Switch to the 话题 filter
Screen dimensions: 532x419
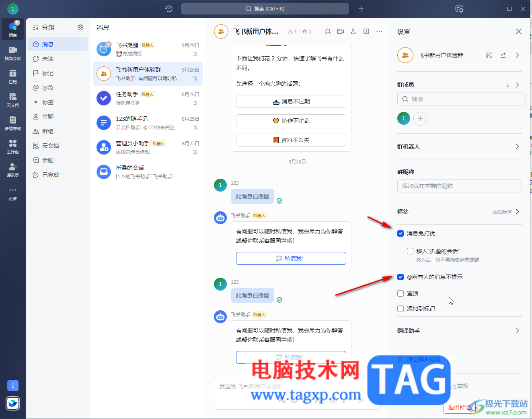pyautogui.click(x=58, y=160)
